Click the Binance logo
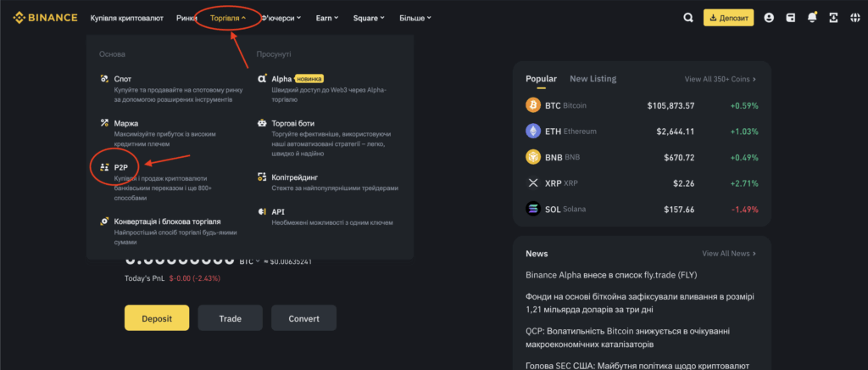 [x=44, y=17]
